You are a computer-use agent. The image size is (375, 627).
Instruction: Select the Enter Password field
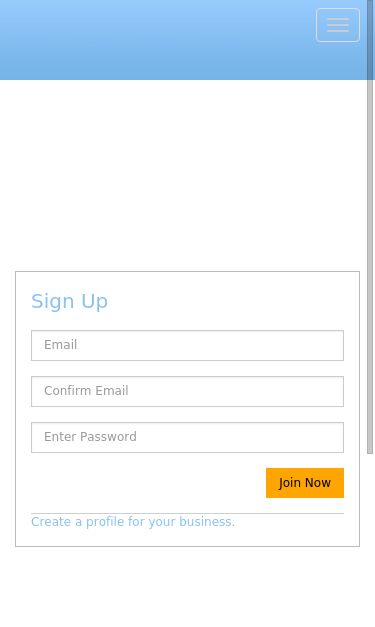point(188,437)
